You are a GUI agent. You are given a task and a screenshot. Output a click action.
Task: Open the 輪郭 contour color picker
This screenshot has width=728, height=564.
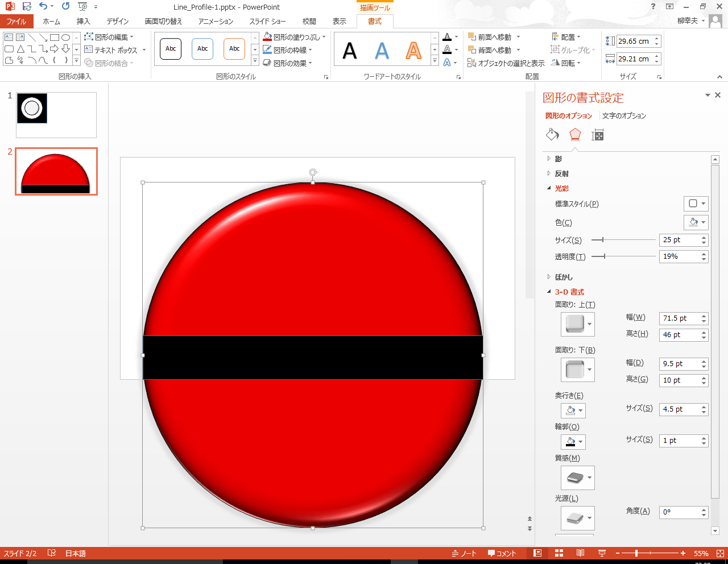click(x=573, y=442)
